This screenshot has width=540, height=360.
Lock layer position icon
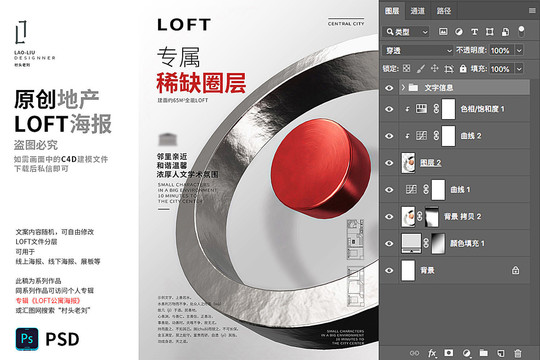[x=435, y=68]
